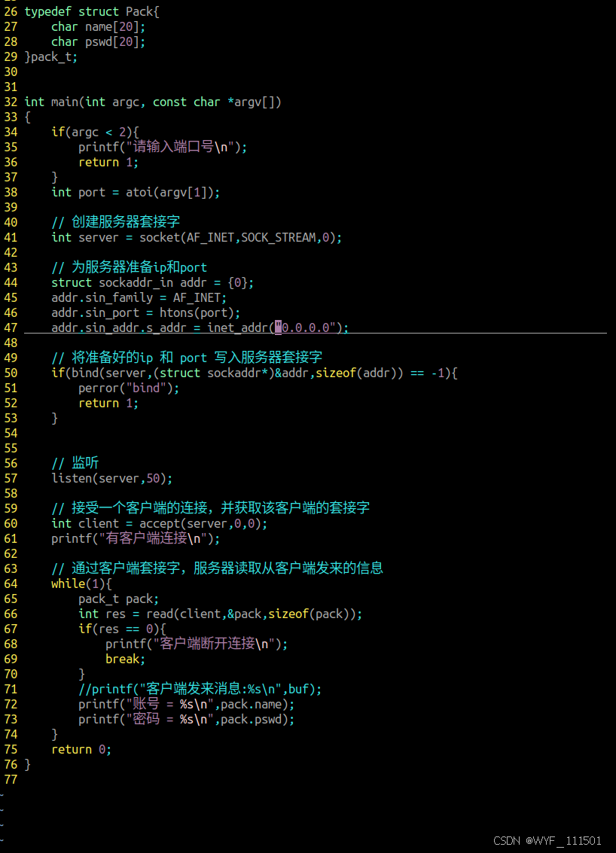Click the inet_addr("0.0.0.0") line
This screenshot has width=616, height=853.
(200, 327)
